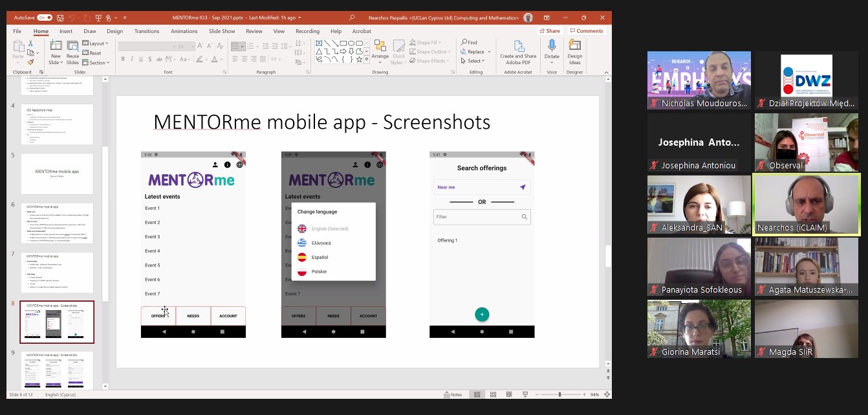Expand the shapes gallery More arrow
This screenshot has height=415, width=868.
coord(367,60)
